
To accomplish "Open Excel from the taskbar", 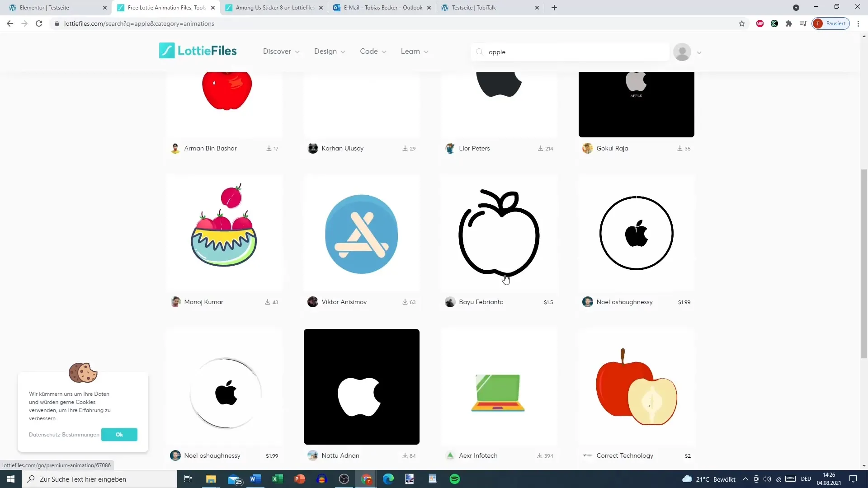I will (278, 479).
